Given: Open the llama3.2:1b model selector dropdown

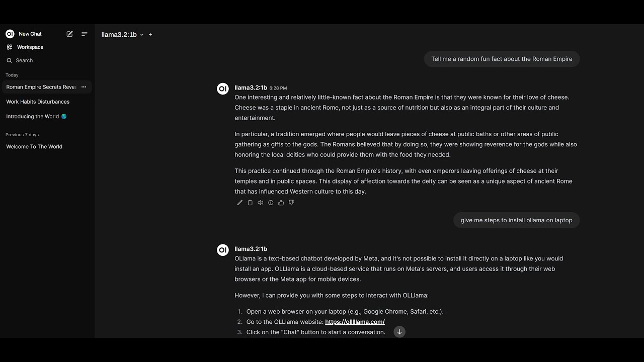Looking at the screenshot, I should pos(122,35).
